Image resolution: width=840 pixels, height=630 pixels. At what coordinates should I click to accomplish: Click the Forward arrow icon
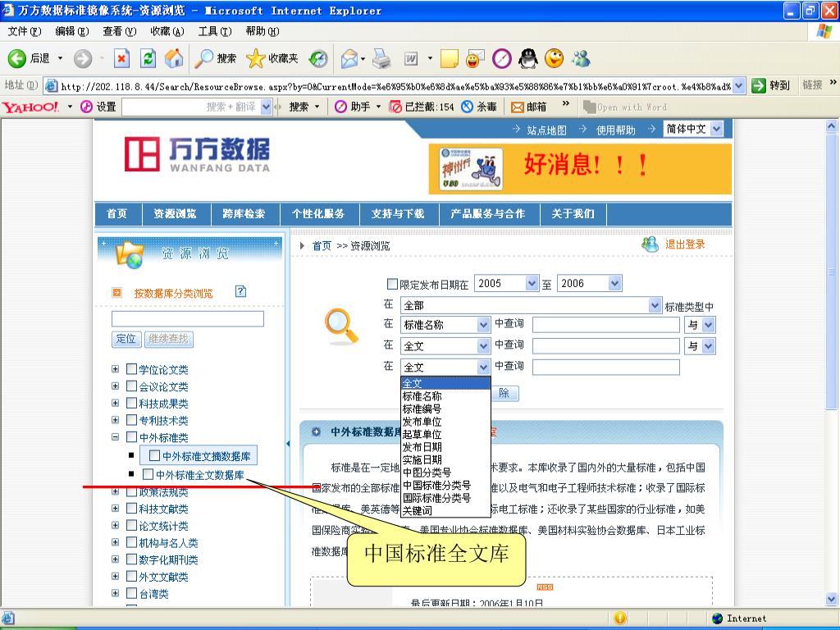(x=83, y=58)
